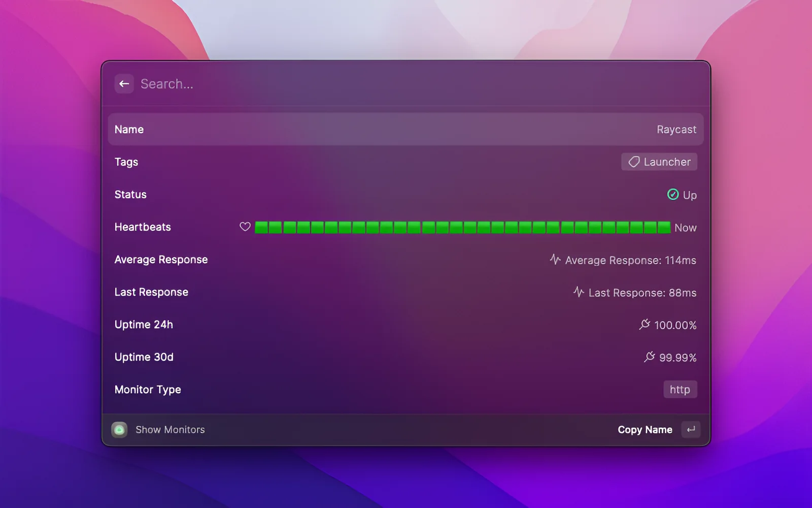Click the Show Monitors label
Viewport: 812px width, 508px height.
pos(170,430)
